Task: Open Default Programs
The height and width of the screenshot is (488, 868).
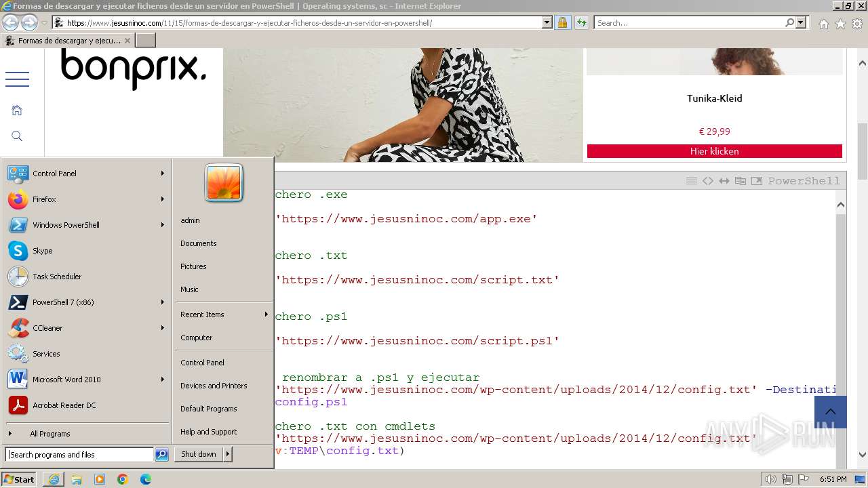Action: [x=208, y=409]
